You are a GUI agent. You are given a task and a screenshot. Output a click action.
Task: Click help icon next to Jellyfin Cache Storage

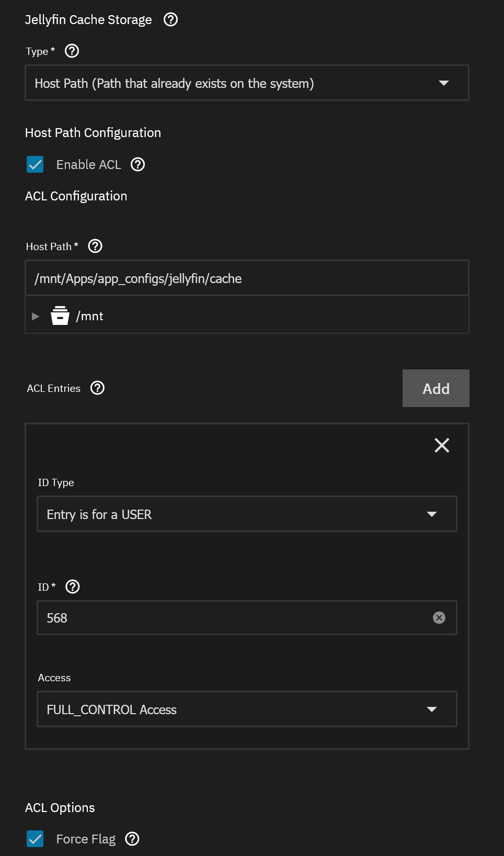click(170, 19)
